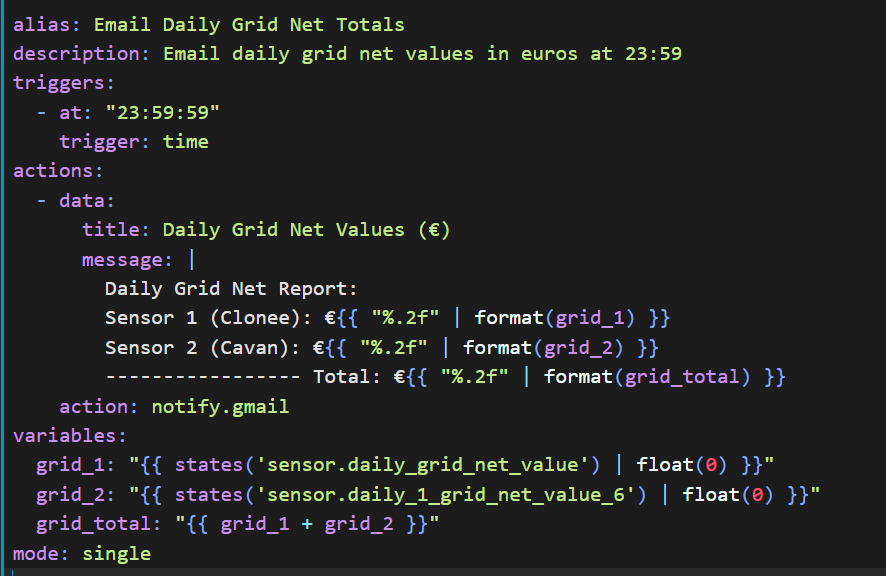This screenshot has width=886, height=576.
Task: Click 'sensor.daily_1_grid_net_value_6' entity string
Action: 446,495
